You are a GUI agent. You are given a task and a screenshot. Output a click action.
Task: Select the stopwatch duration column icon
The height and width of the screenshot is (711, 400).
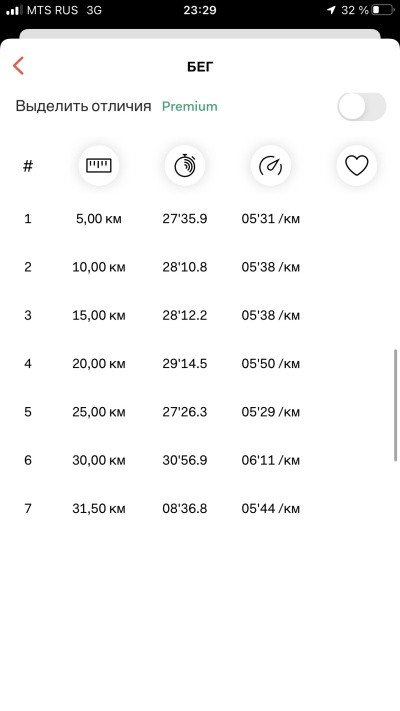tap(185, 166)
